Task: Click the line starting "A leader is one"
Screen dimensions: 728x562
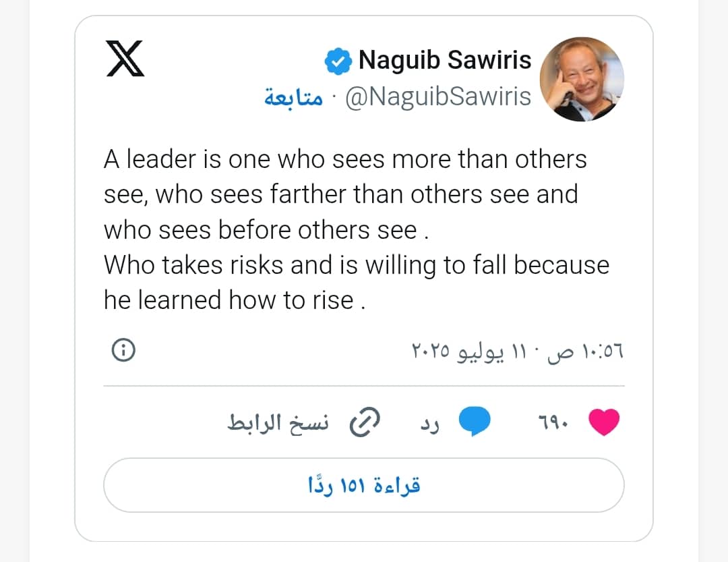Action: pos(345,160)
